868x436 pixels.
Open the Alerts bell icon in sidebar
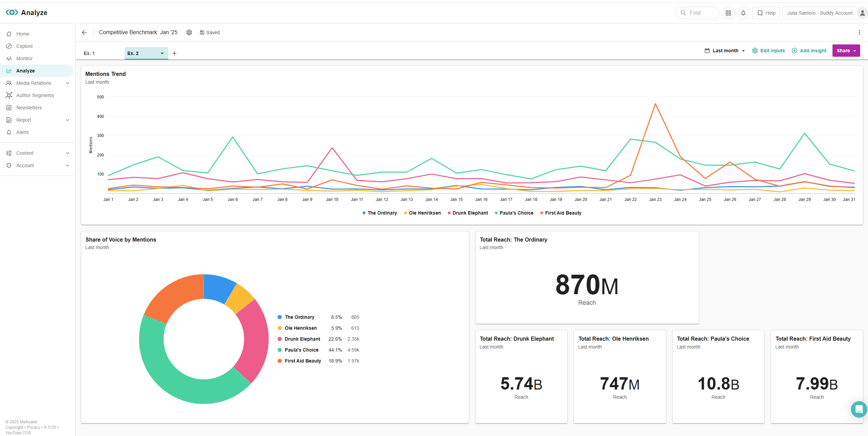[x=9, y=132]
